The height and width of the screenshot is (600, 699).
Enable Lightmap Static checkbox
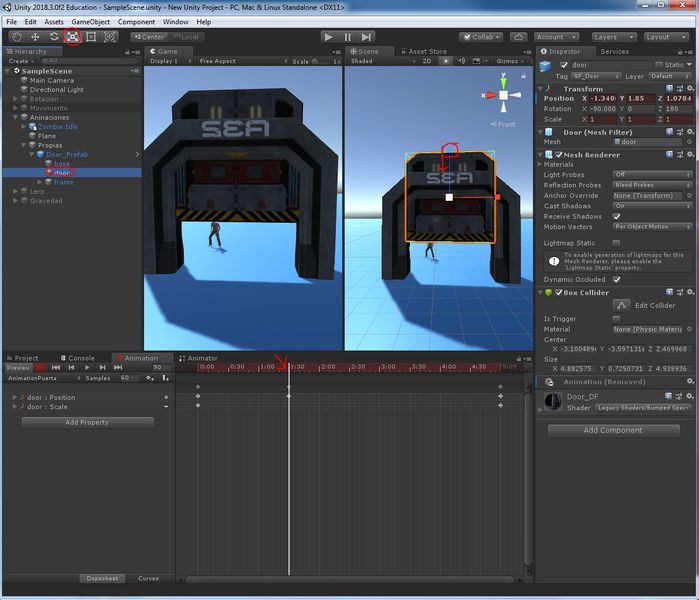[x=617, y=243]
